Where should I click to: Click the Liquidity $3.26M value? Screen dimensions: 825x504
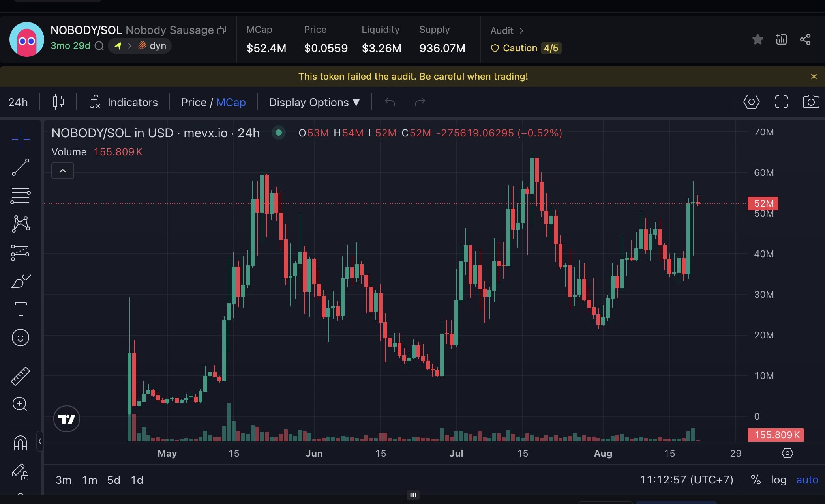[x=381, y=48]
